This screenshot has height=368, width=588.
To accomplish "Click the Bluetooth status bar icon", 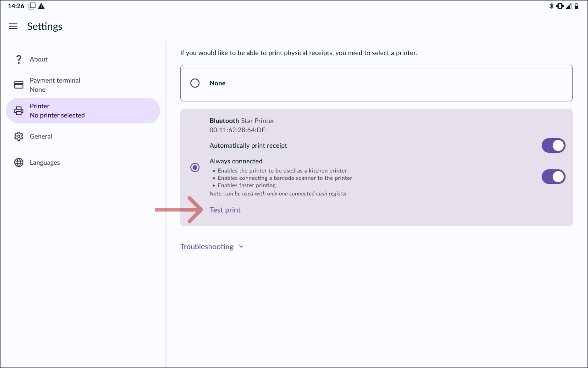I will (552, 6).
